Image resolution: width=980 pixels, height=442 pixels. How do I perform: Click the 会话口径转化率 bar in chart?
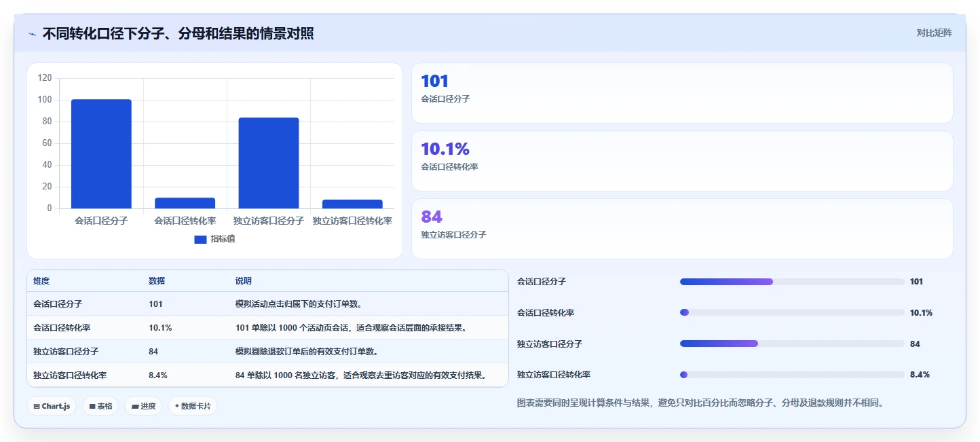185,203
